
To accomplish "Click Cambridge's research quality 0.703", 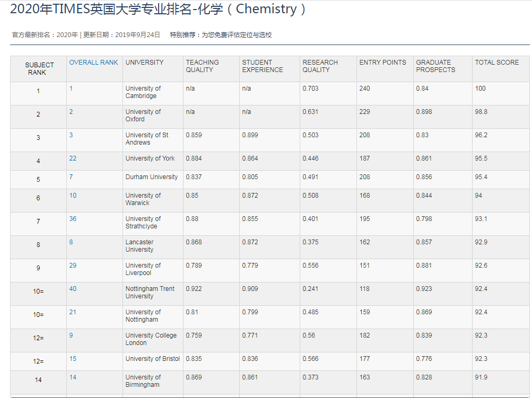I will coord(310,89).
